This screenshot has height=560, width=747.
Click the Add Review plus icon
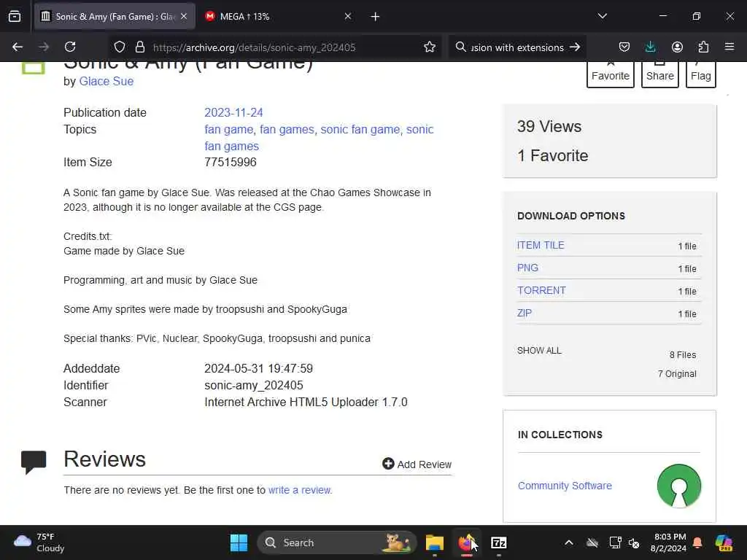[388, 463]
